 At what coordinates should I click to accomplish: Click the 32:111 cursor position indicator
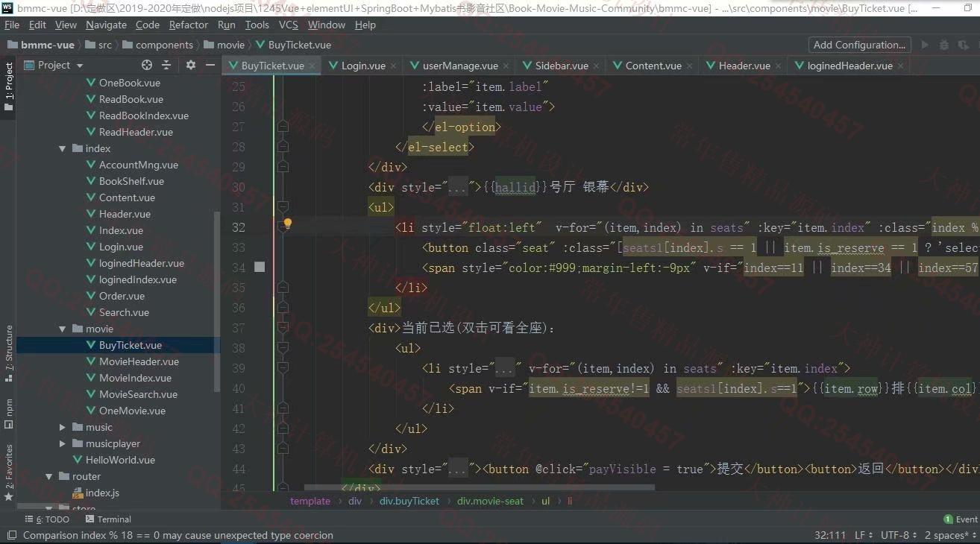click(x=830, y=535)
